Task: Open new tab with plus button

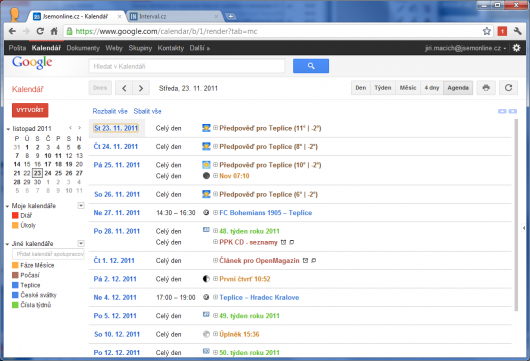Action: (x=230, y=16)
